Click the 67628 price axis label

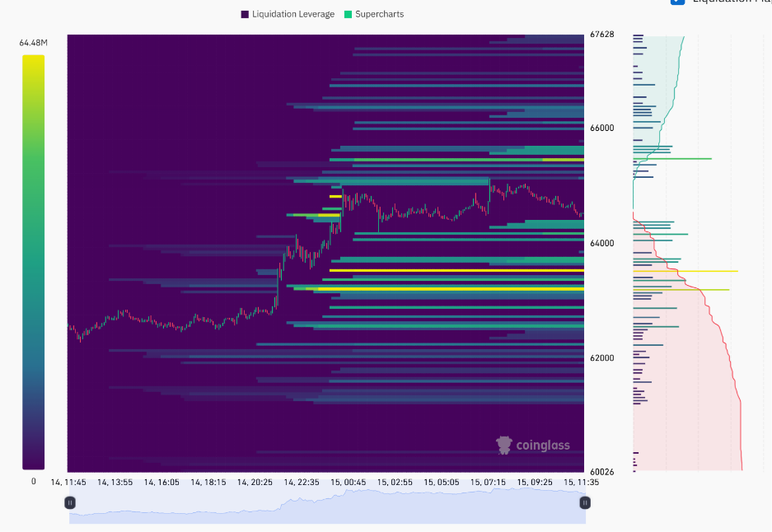click(x=601, y=35)
